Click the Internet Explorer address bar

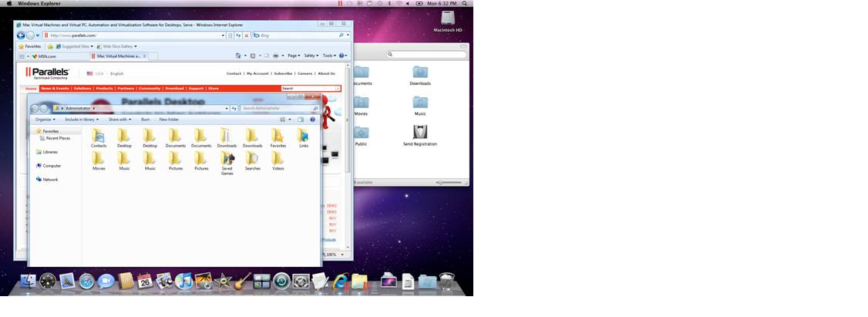click(x=135, y=35)
